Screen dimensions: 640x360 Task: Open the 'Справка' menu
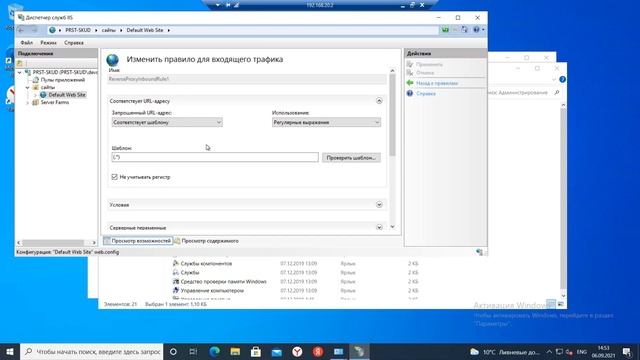point(73,42)
